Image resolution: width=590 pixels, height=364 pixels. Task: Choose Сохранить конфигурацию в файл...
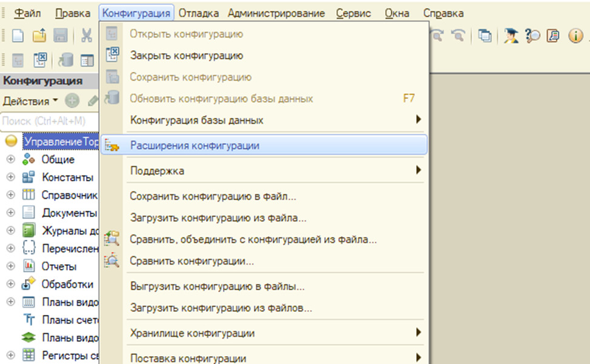(264, 196)
